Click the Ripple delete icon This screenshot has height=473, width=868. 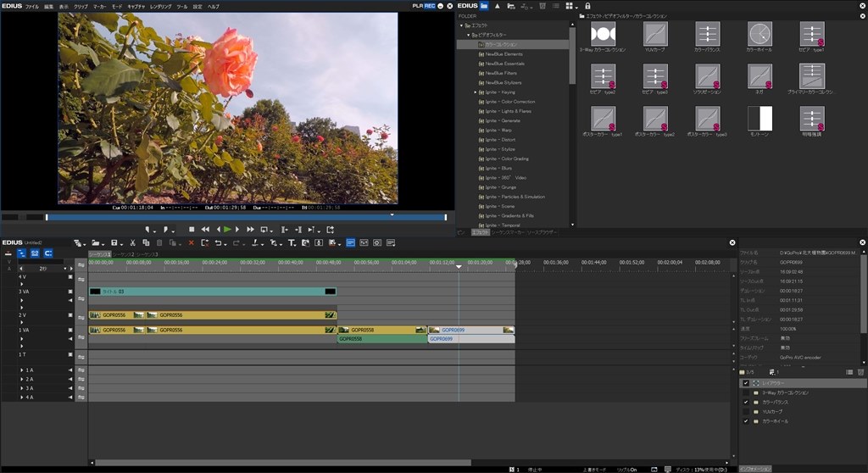tap(205, 242)
